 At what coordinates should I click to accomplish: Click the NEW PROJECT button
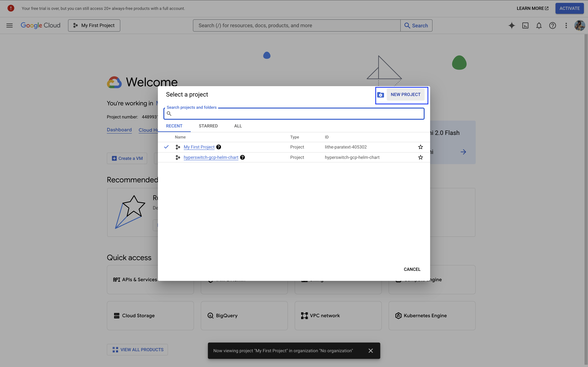click(x=405, y=95)
